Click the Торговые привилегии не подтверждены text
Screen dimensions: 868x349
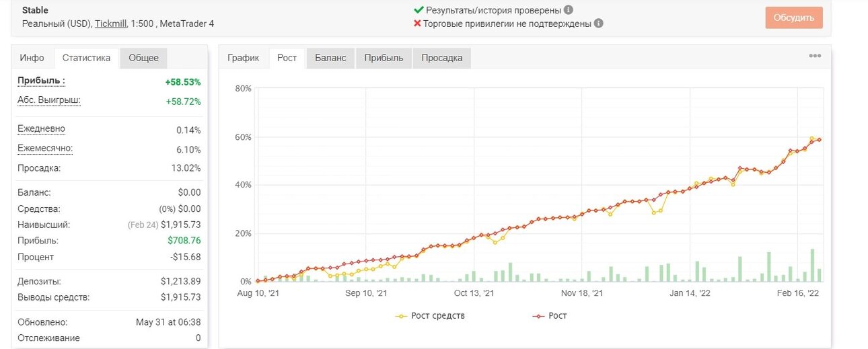[x=507, y=24]
